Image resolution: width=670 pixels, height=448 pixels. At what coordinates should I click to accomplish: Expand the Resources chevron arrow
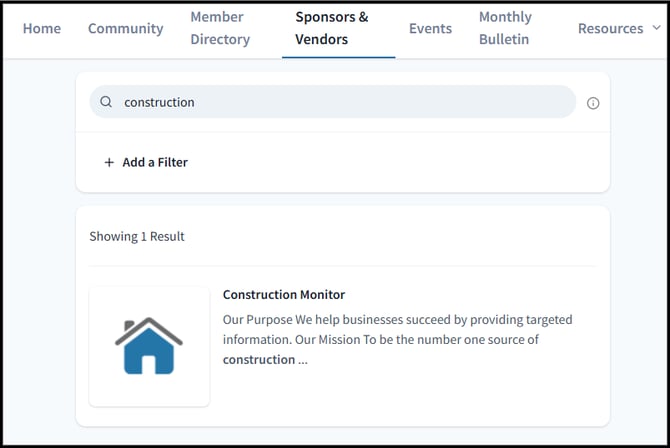pyautogui.click(x=656, y=28)
